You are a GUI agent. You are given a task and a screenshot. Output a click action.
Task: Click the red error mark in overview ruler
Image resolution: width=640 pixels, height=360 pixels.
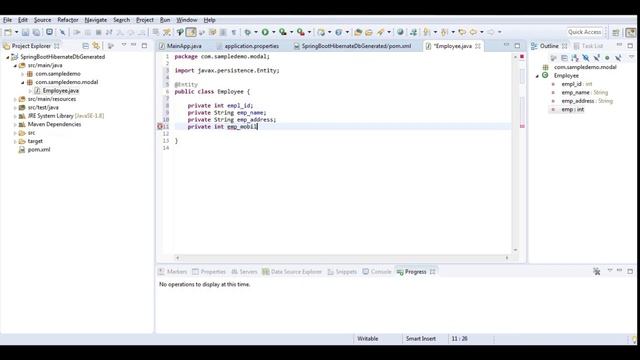[522, 127]
